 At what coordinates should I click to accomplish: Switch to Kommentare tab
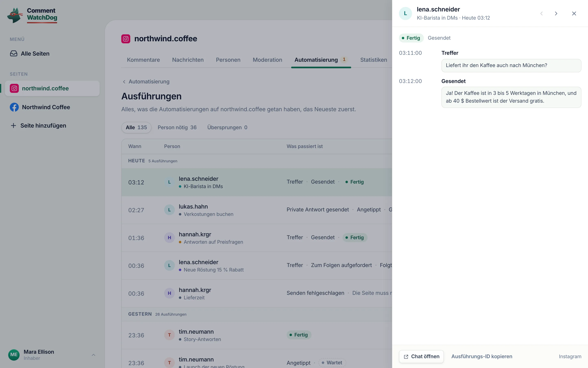[143, 60]
